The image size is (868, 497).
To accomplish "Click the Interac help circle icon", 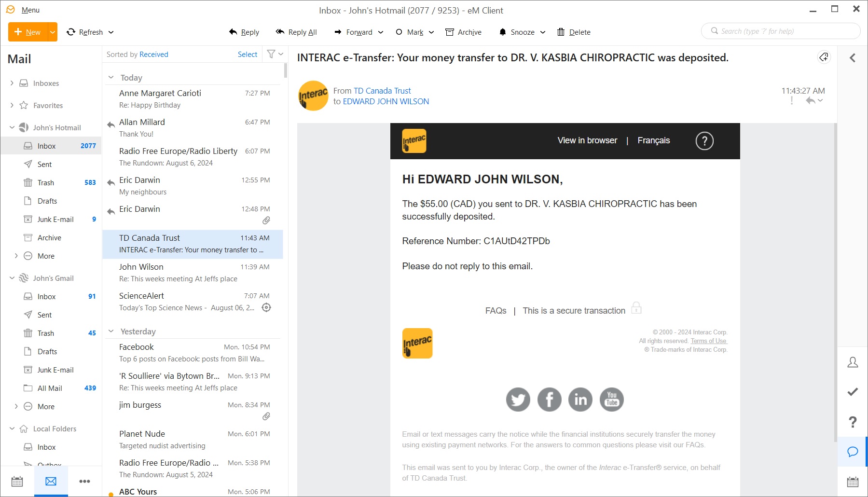I will pos(704,141).
